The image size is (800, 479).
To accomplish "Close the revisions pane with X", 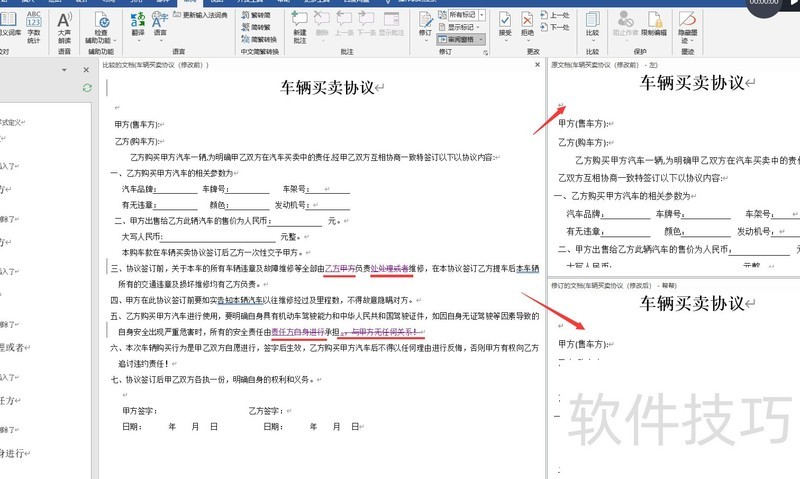I will (88, 69).
